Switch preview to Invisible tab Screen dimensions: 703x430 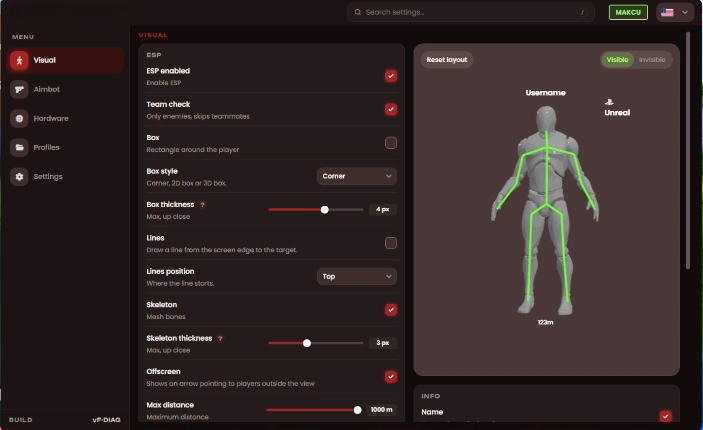(652, 60)
